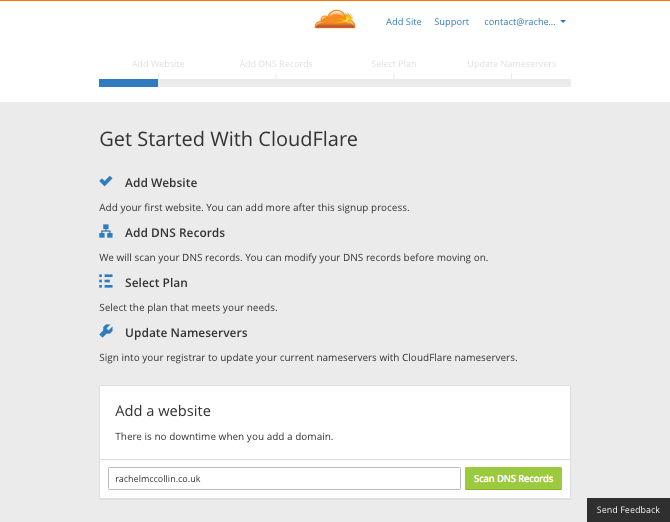Viewport: 670px width, 522px height.
Task: Select the Add Website progress step
Action: 158,64
